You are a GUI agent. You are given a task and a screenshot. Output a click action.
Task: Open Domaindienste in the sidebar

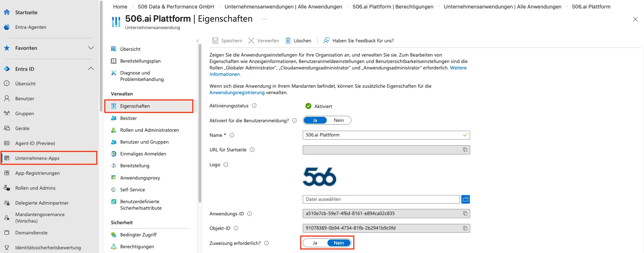coord(31,233)
